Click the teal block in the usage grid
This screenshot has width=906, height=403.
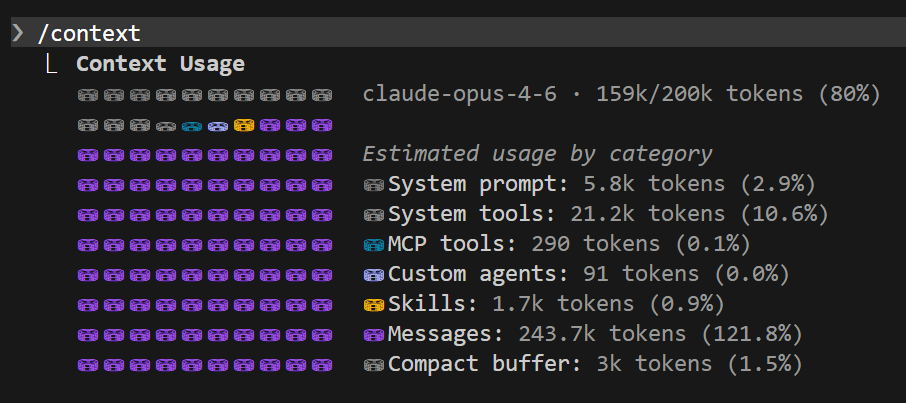point(192,125)
